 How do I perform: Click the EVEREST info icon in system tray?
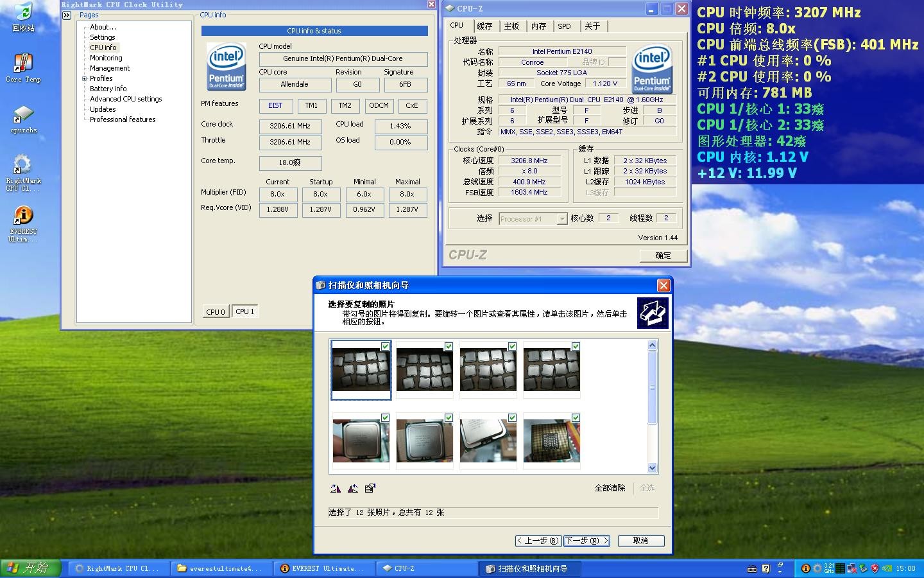[x=806, y=568]
